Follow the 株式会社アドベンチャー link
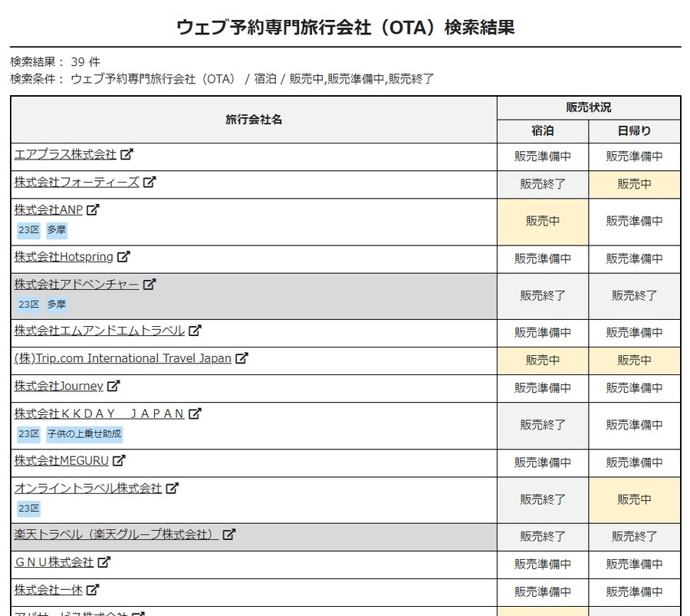690x616 pixels. [x=77, y=285]
